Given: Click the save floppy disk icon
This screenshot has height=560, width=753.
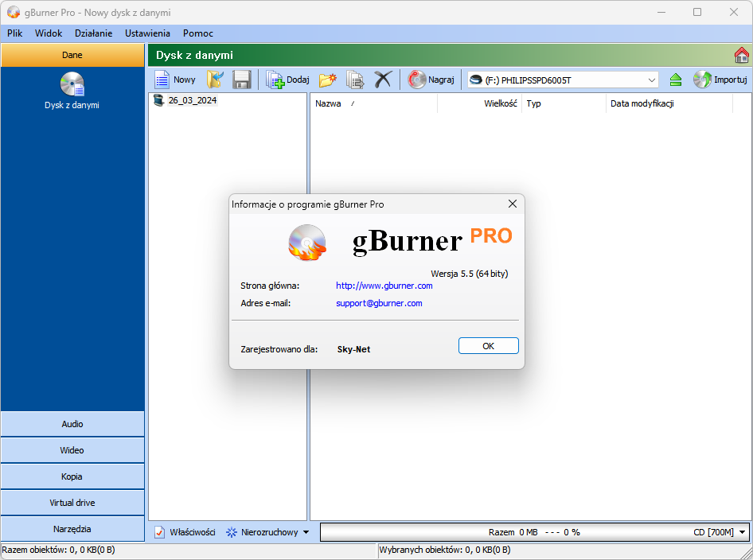Looking at the screenshot, I should tap(241, 80).
